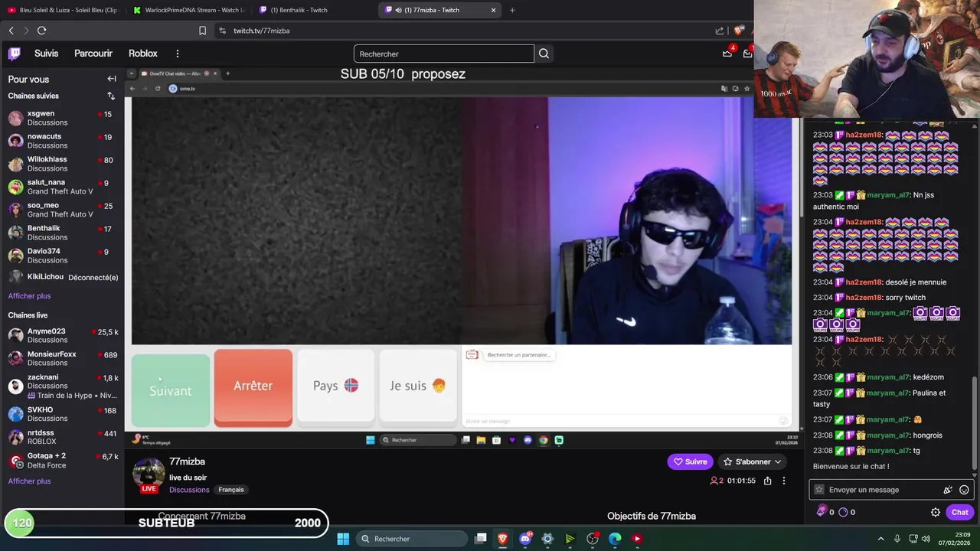Click ha2zem18 username in 'sorry twitch' message
The width and height of the screenshot is (980, 551).
pyautogui.click(x=864, y=298)
